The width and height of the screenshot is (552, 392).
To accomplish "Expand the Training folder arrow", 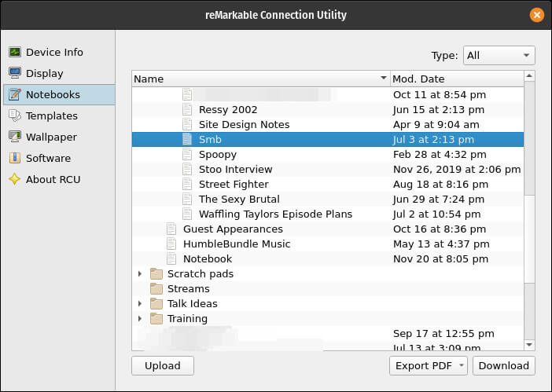I will tap(140, 319).
